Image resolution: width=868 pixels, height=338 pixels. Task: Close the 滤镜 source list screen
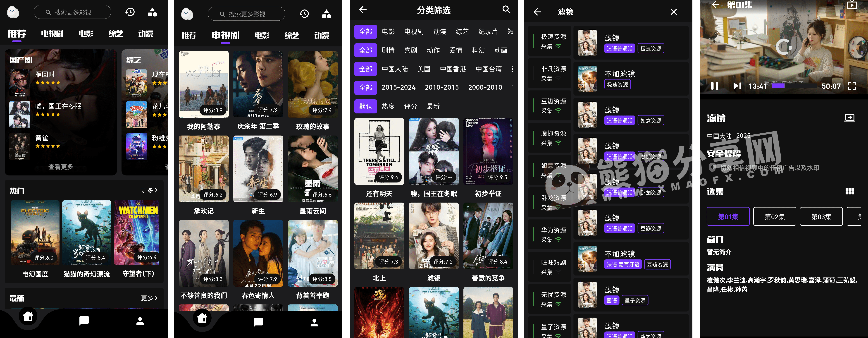point(674,12)
